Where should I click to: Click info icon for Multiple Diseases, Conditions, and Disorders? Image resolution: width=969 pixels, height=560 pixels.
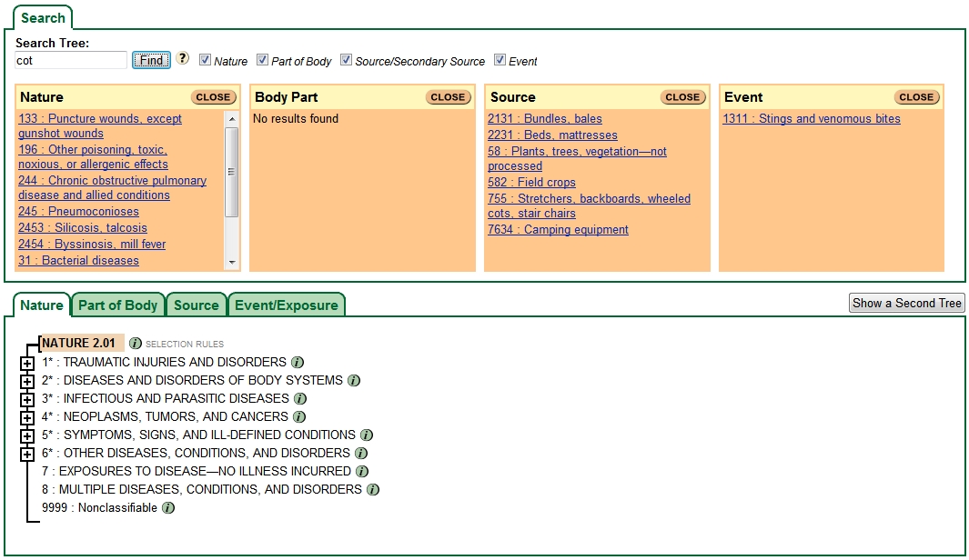click(x=373, y=489)
